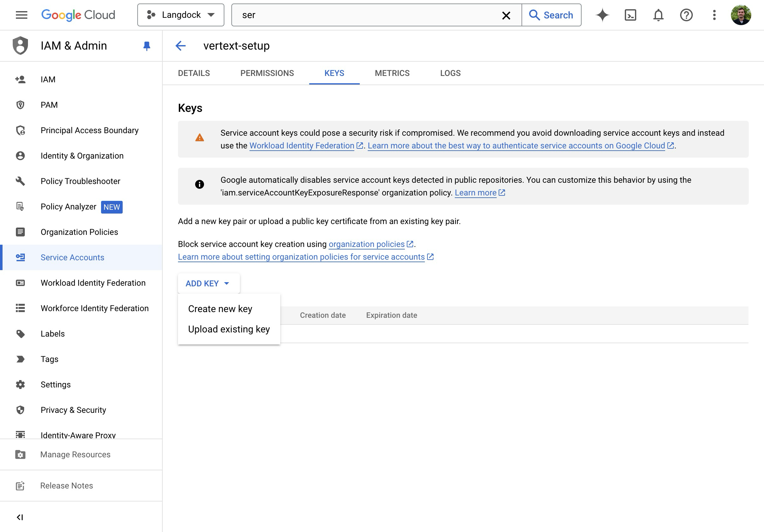764x532 pixels.
Task: Click the Google Cloud logo
Action: coord(78,15)
